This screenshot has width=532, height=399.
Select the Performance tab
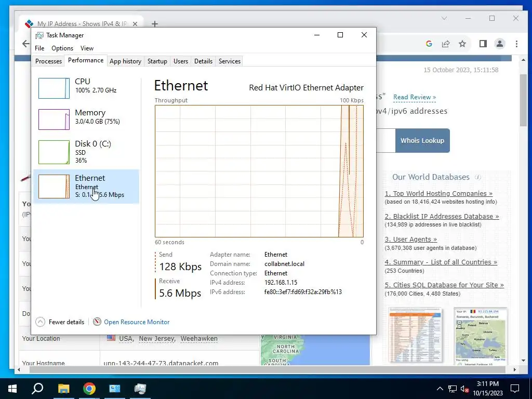(x=86, y=60)
